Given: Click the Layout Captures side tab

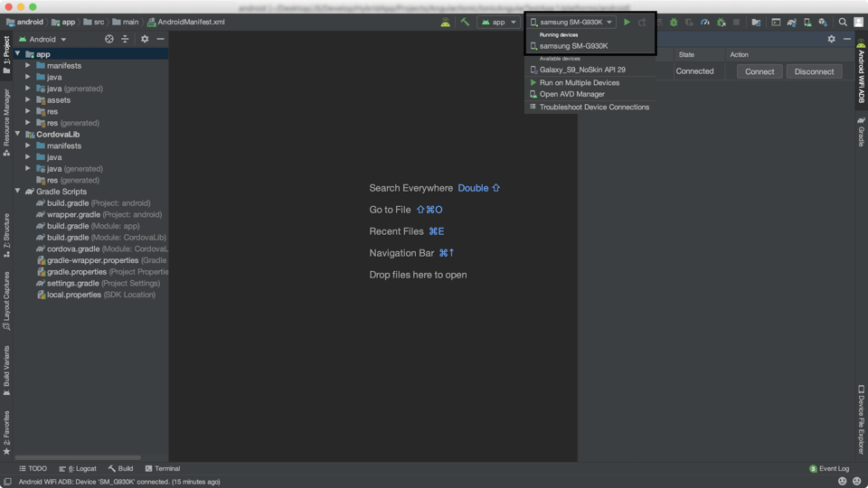Looking at the screenshot, I should 6,300.
